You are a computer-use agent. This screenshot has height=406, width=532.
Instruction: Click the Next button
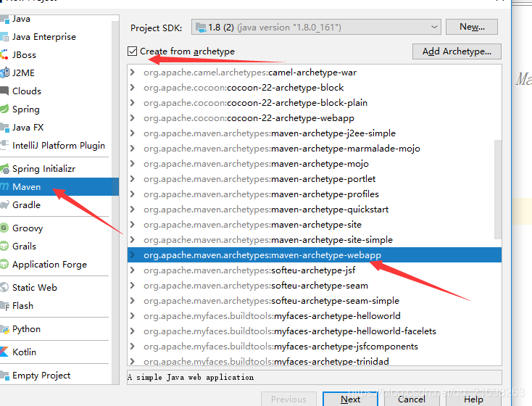click(350, 399)
